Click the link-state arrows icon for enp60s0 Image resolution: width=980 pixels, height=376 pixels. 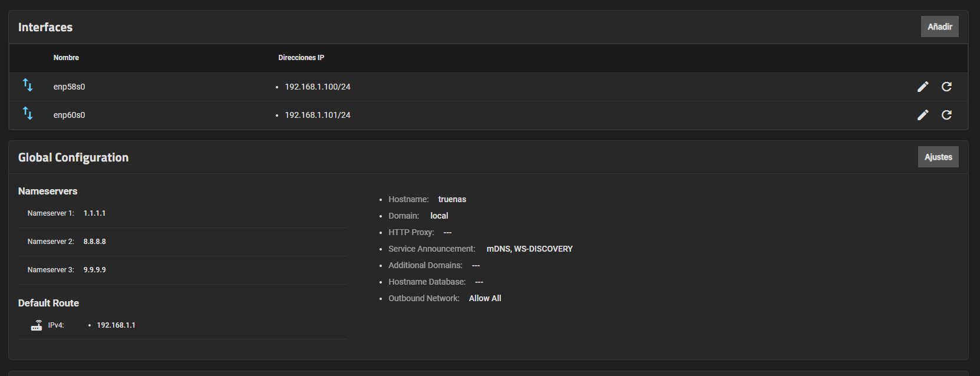(28, 113)
